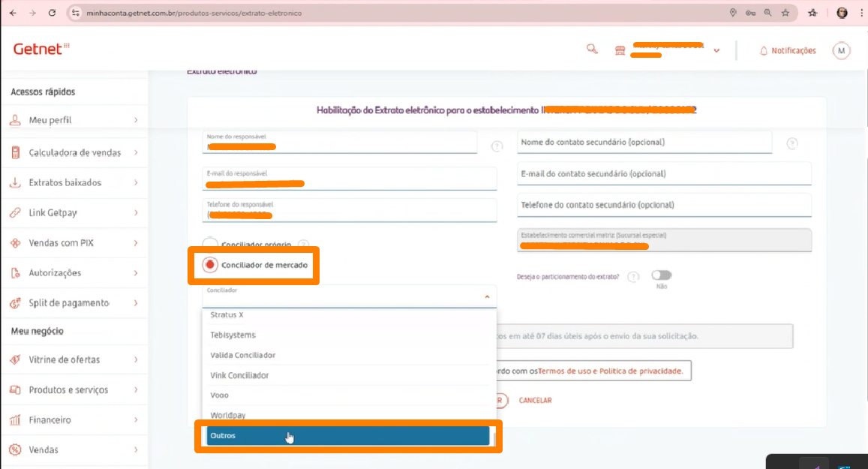Choose Valida Conciliador option
Viewport: 868px width, 469px height.
[x=350, y=355]
